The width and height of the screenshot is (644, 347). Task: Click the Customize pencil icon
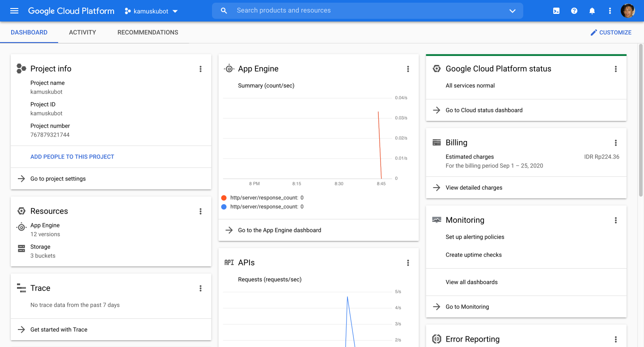click(594, 32)
